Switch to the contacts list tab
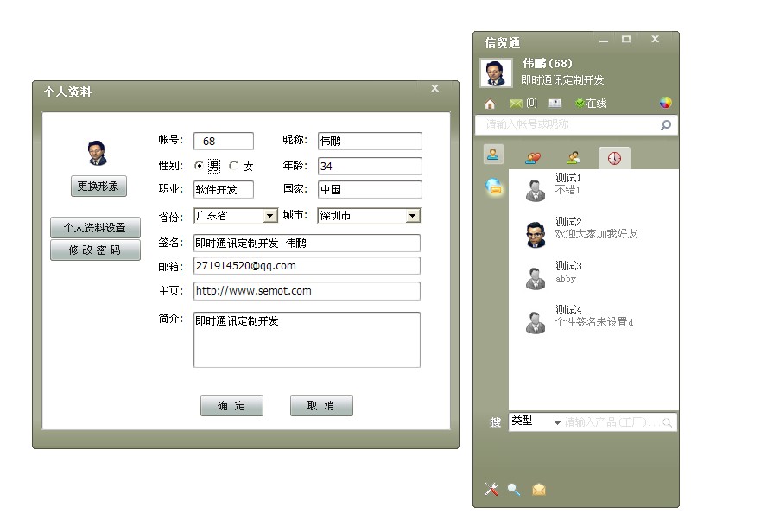This screenshot has width=767, height=532. click(x=493, y=155)
